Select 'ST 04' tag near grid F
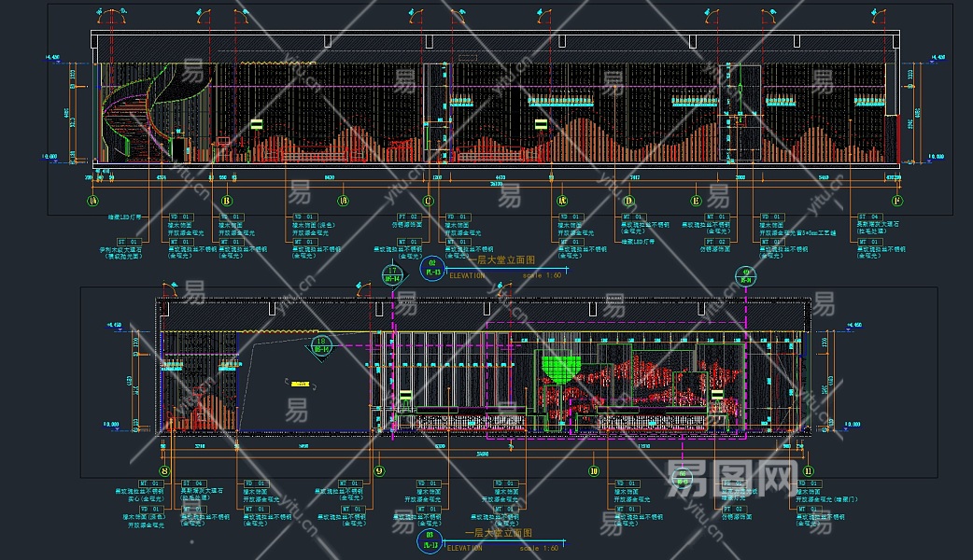This screenshot has height=560, width=973. coord(869,217)
